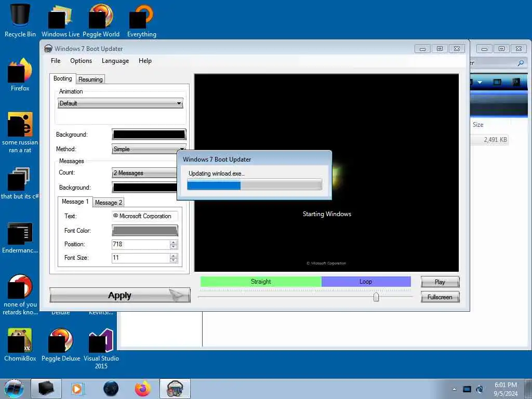
Task: Expand the Count 2 Messages dropdown
Action: 145,173
